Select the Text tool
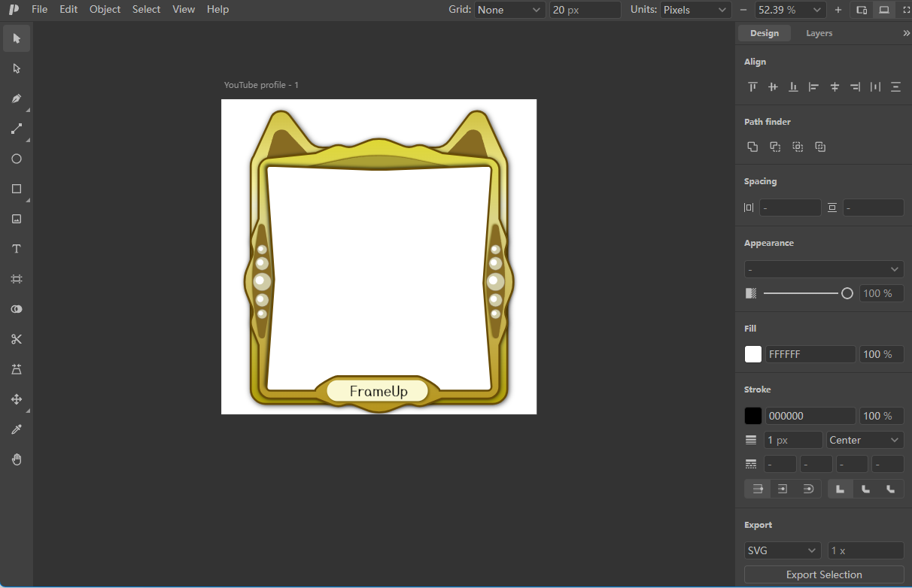The width and height of the screenshot is (912, 588). [x=17, y=249]
